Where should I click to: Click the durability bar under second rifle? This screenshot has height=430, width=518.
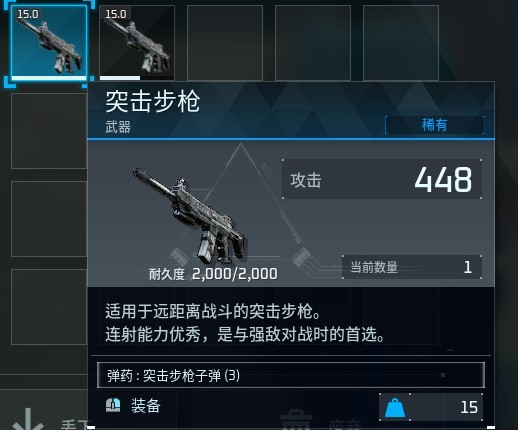[x=120, y=78]
